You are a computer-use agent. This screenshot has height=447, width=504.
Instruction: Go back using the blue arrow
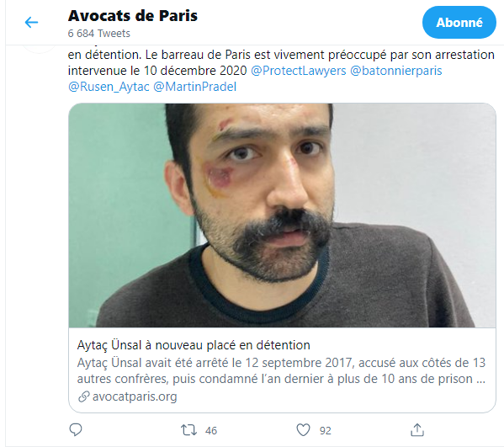tap(31, 22)
